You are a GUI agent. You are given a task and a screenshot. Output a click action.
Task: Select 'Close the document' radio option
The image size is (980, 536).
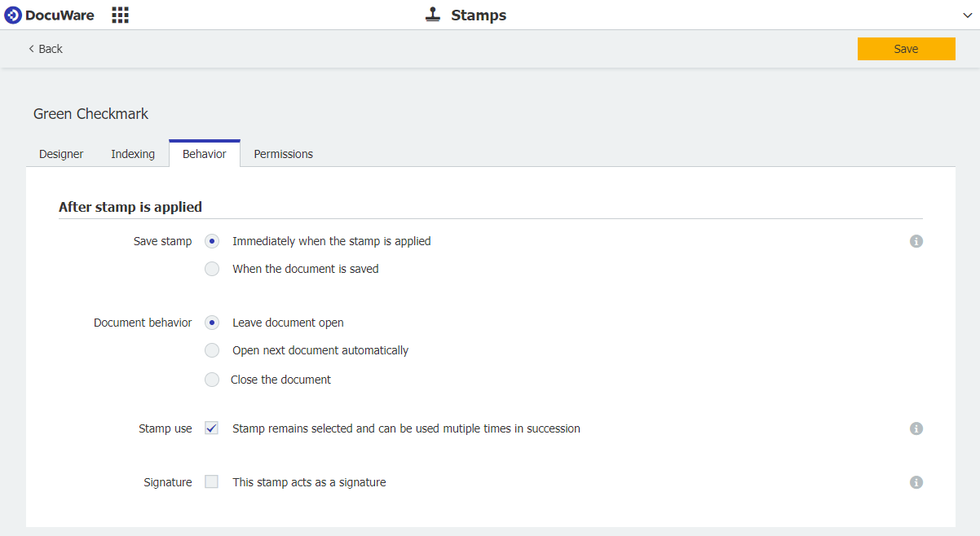[x=212, y=380]
